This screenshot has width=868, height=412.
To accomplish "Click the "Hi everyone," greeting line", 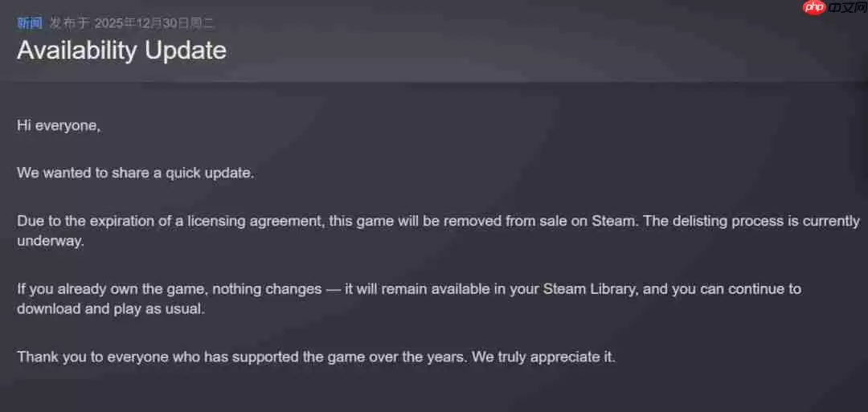I will coord(59,125).
